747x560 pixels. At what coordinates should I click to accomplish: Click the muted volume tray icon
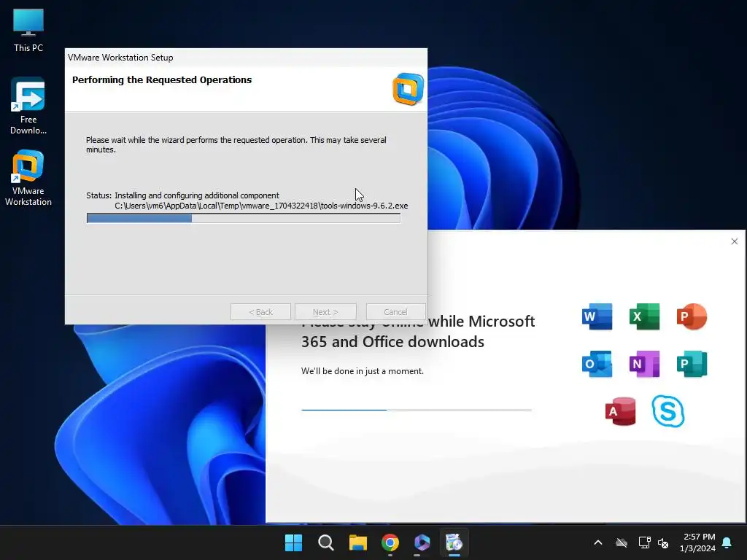tap(663, 542)
